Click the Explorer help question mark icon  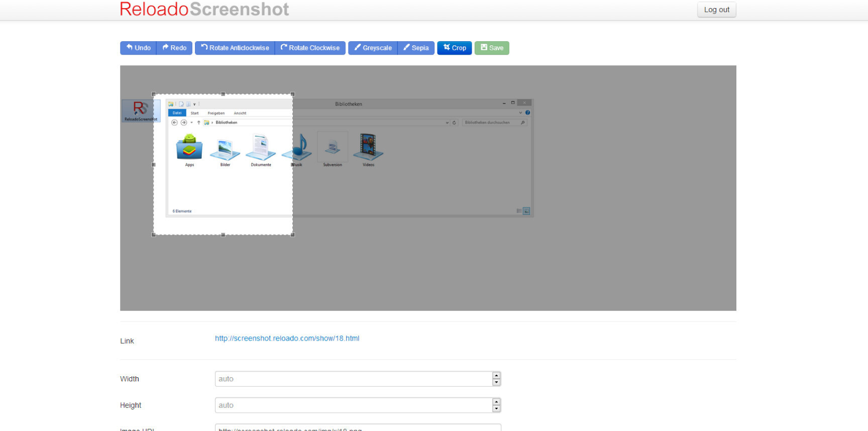point(527,113)
